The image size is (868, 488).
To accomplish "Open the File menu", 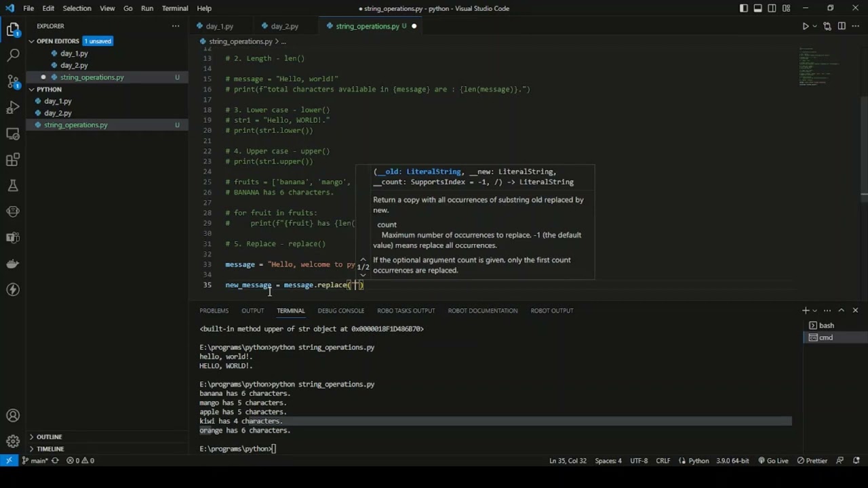I will (x=28, y=8).
